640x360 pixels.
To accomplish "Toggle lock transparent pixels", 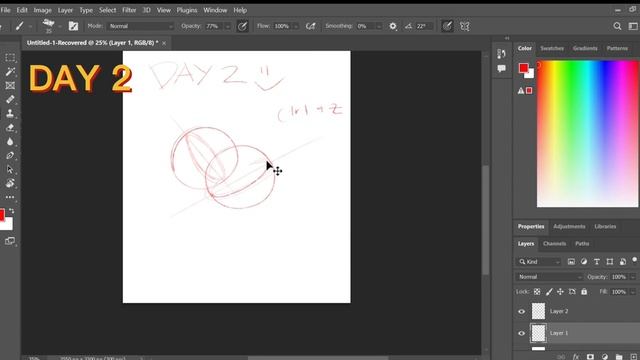I will (537, 291).
